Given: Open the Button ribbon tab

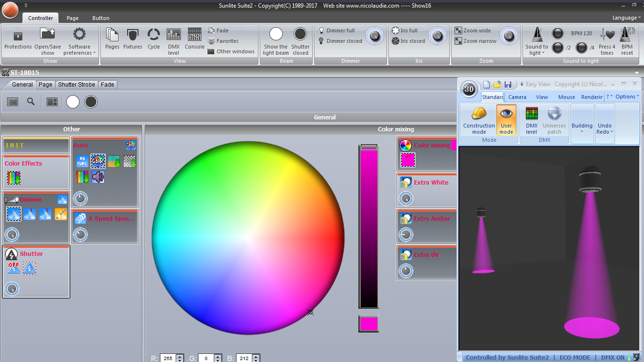Looking at the screenshot, I should pyautogui.click(x=101, y=18).
